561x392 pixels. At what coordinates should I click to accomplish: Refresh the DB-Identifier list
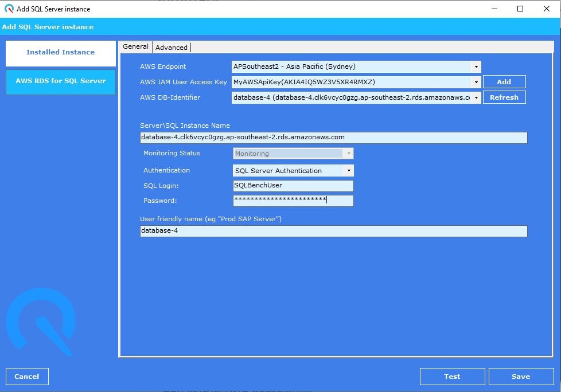click(504, 97)
